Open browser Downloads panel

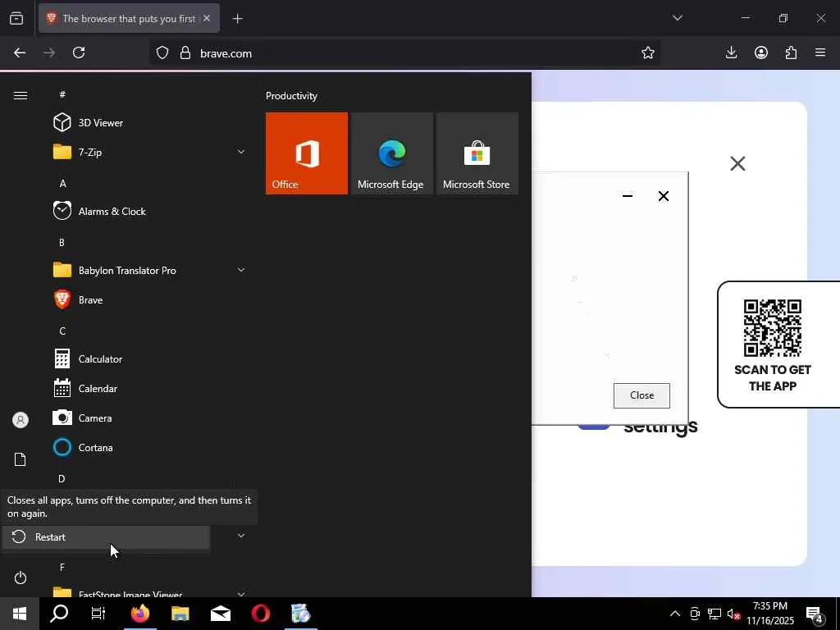pos(731,52)
